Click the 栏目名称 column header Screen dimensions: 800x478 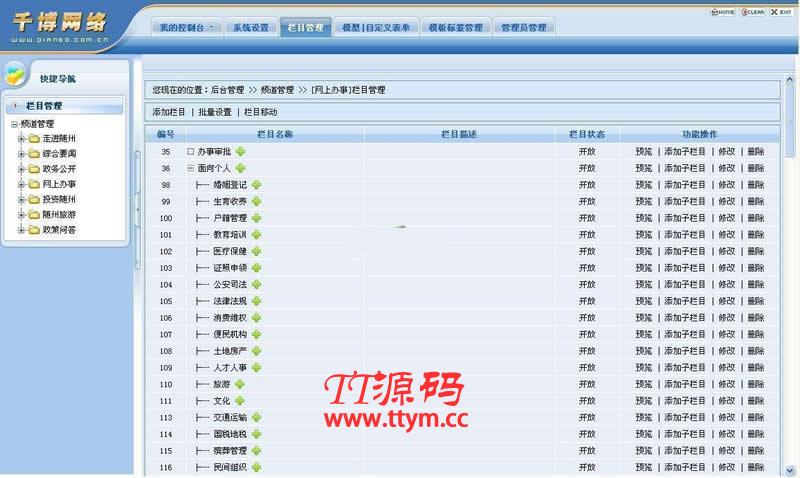pyautogui.click(x=275, y=134)
